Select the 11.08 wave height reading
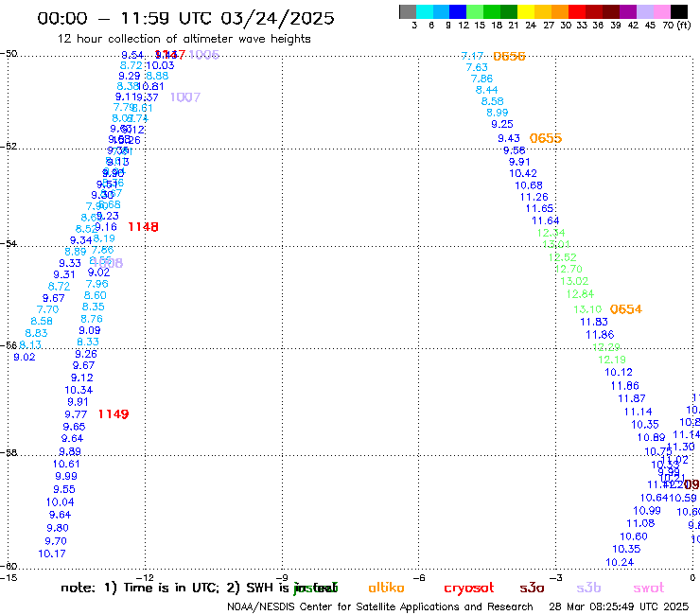 click(x=640, y=523)
